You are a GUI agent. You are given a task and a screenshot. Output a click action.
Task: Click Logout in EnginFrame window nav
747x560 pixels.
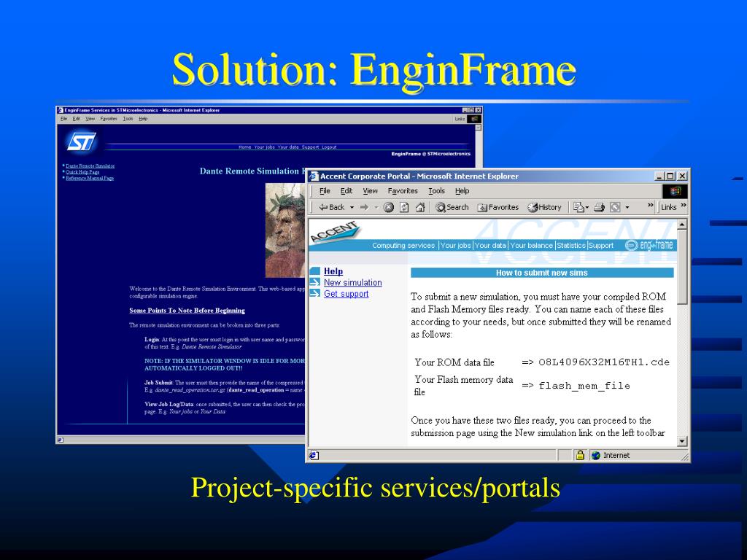tap(329, 147)
